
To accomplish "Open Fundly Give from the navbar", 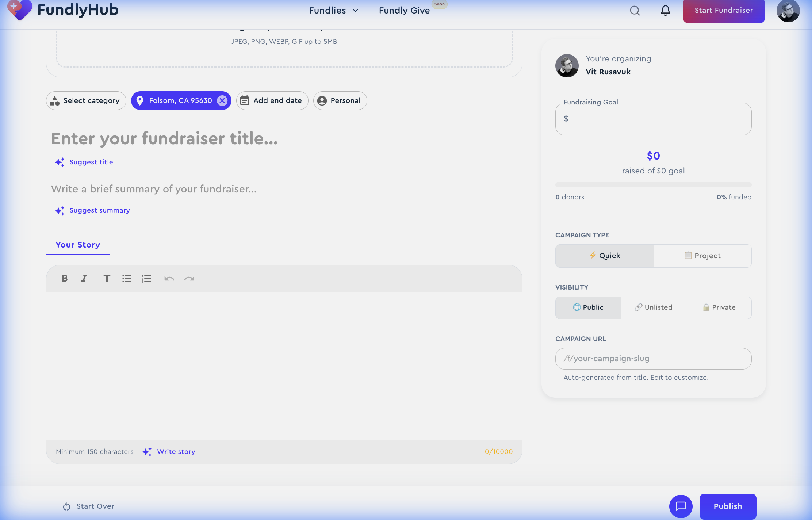I will 404,11.
